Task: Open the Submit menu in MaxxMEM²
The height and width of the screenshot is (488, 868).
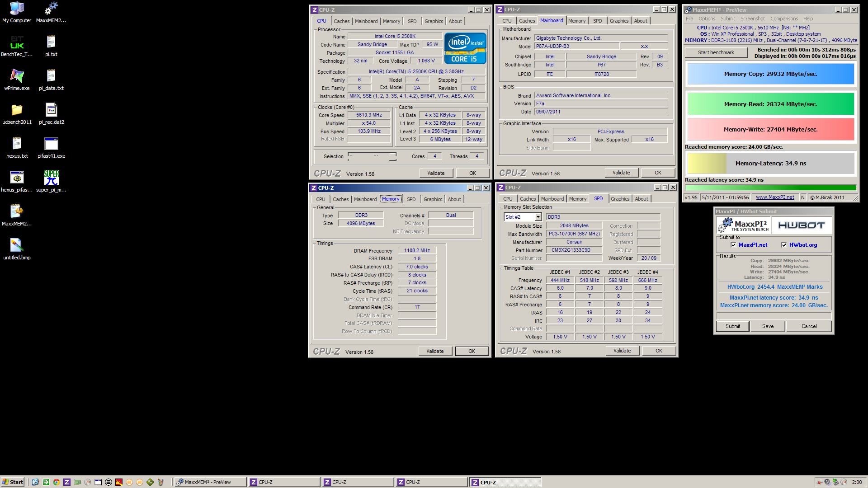Action: [x=727, y=19]
